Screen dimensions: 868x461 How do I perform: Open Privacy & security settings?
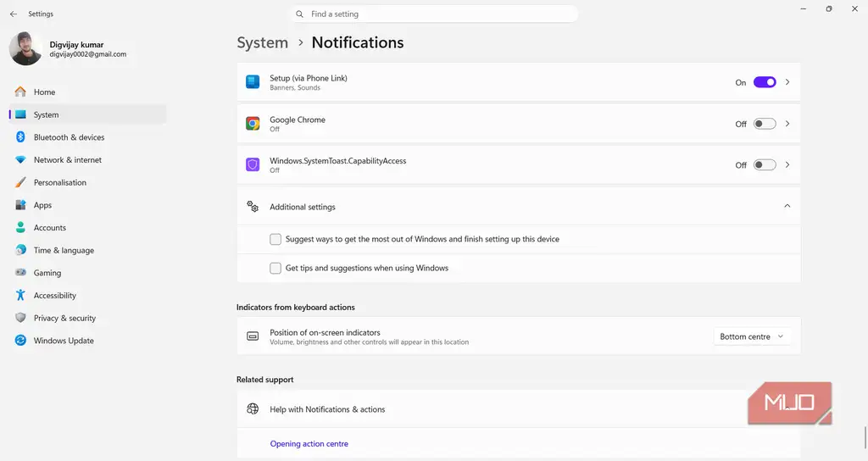(x=88, y=318)
